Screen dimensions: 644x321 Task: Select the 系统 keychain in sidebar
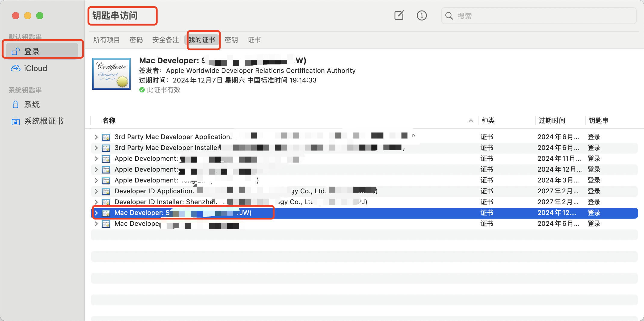pos(42,104)
